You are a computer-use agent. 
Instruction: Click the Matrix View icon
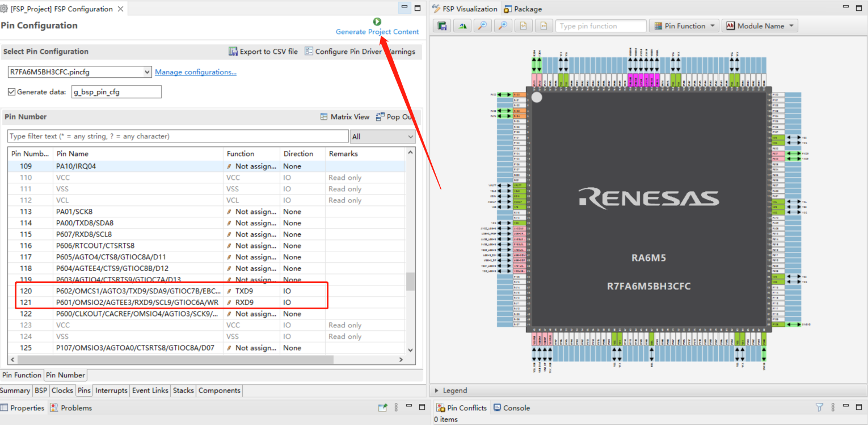(324, 116)
